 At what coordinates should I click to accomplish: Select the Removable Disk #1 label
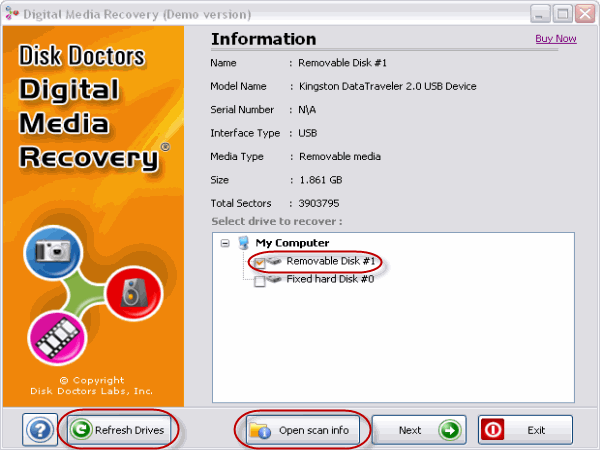pos(331,261)
